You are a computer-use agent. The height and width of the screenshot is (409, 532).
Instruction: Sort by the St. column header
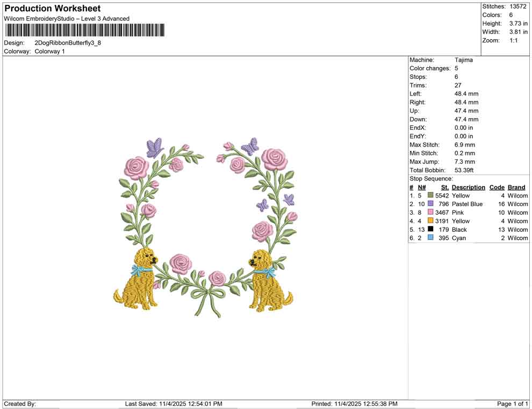444,187
